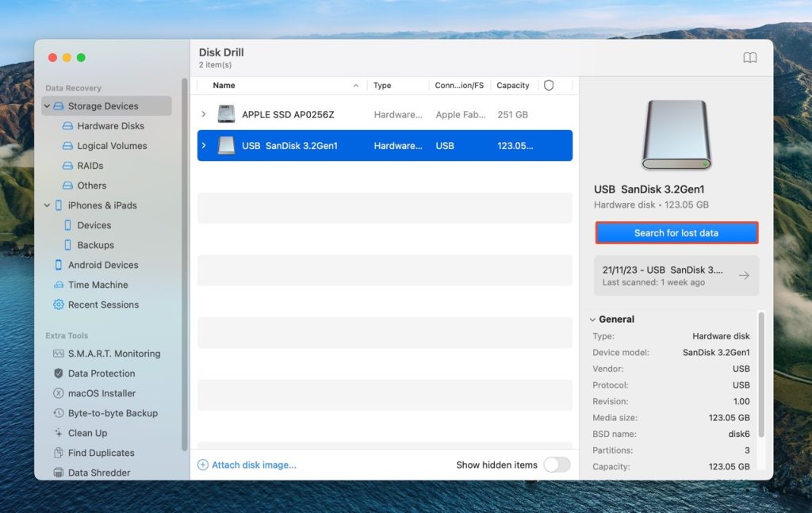812x513 pixels.
Task: Open the Data Shredder tool
Action: click(x=87, y=472)
